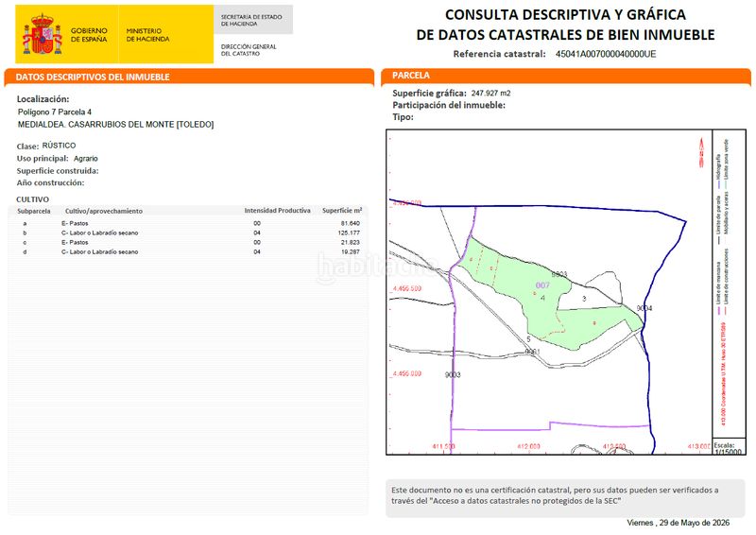Screen dimensions: 756x535
Task: Click 'SECRETARÍA DE ESTADO DE HACIENDA' label
Action: 251,20
